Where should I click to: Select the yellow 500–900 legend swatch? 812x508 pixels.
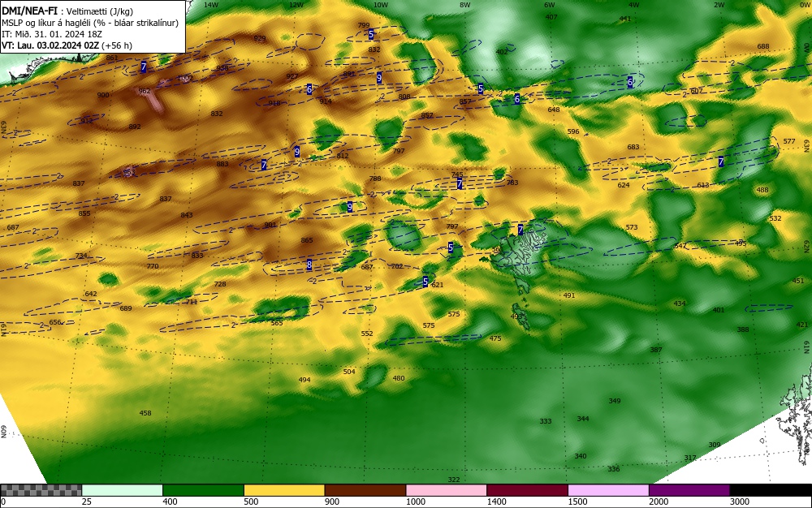point(284,490)
